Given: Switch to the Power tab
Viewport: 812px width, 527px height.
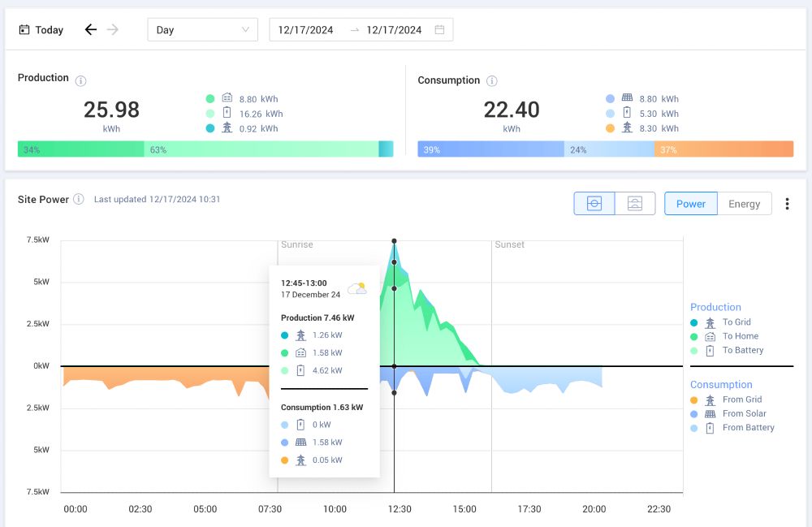Looking at the screenshot, I should (691, 204).
